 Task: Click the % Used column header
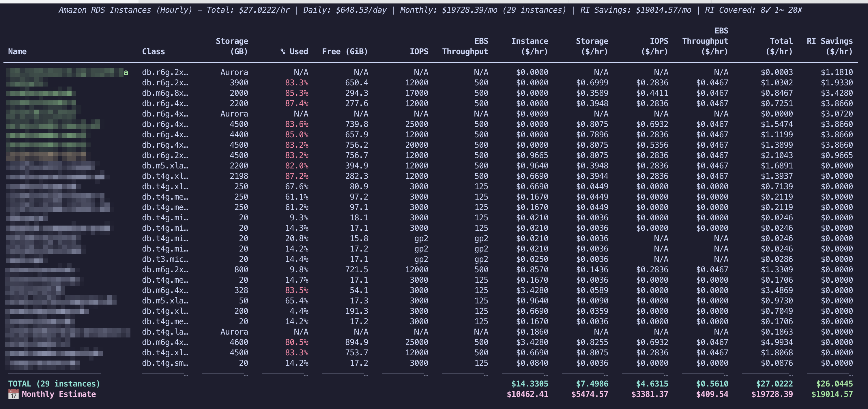click(294, 52)
